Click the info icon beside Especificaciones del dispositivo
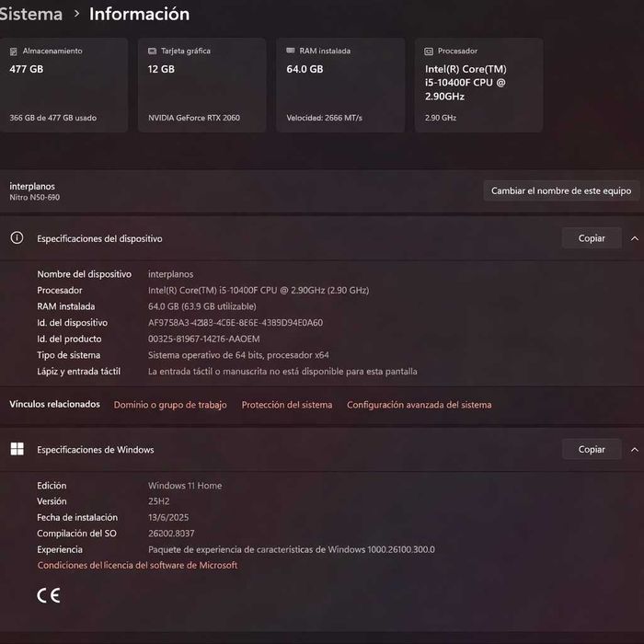644x644 pixels. [17, 237]
